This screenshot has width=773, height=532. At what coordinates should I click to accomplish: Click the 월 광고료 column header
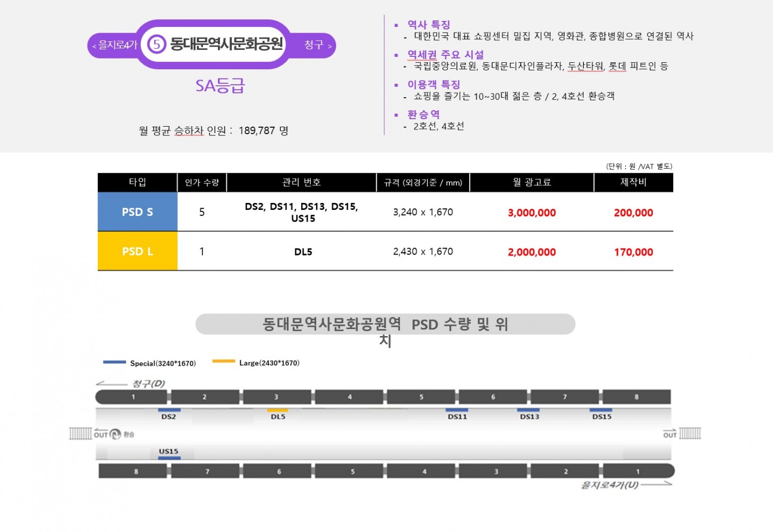point(531,182)
